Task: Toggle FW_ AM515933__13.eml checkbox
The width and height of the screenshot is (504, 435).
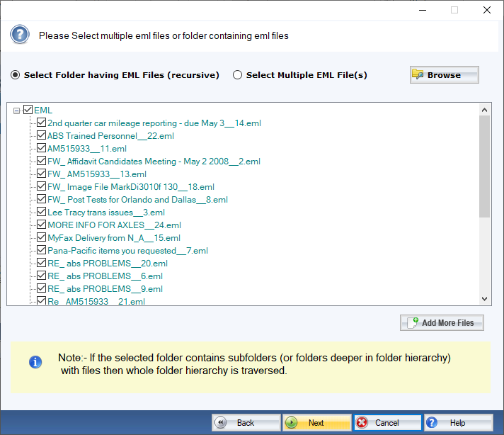Action: coord(41,174)
